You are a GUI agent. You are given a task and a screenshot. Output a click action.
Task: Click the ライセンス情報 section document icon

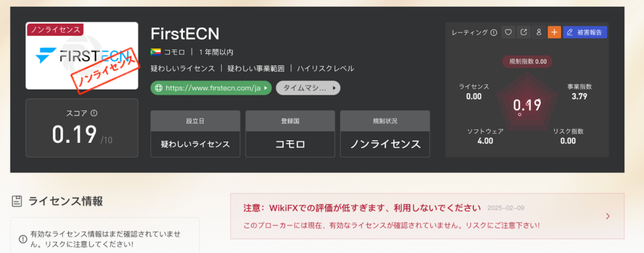point(17,201)
